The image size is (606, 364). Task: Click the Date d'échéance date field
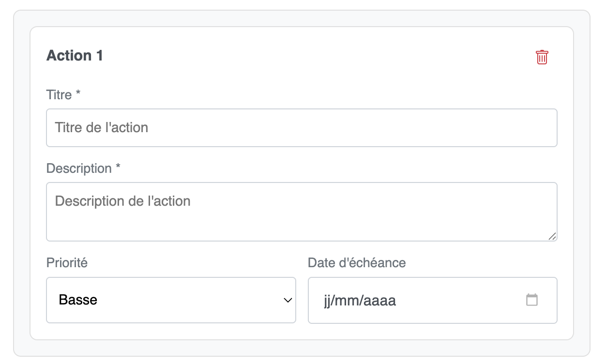click(432, 300)
